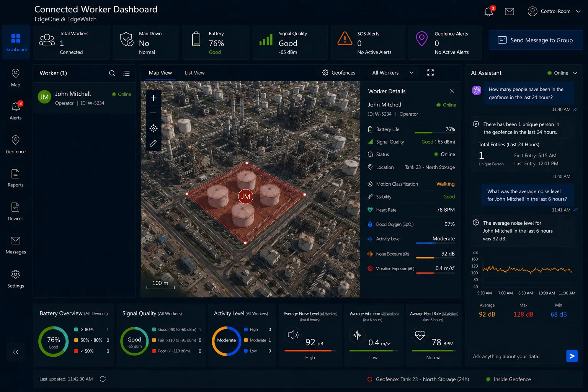The image size is (588, 392).
Task: Click the noise level line chart
Action: click(527, 270)
